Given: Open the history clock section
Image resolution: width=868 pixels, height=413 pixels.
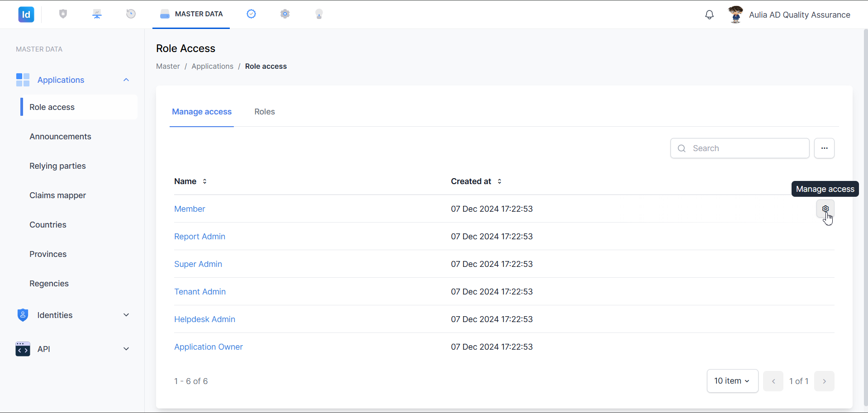Looking at the screenshot, I should pos(131,14).
